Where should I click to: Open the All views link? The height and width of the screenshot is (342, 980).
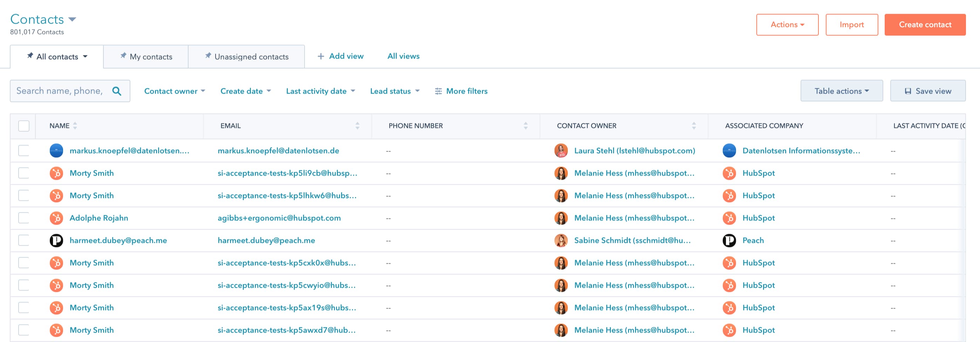pos(403,56)
